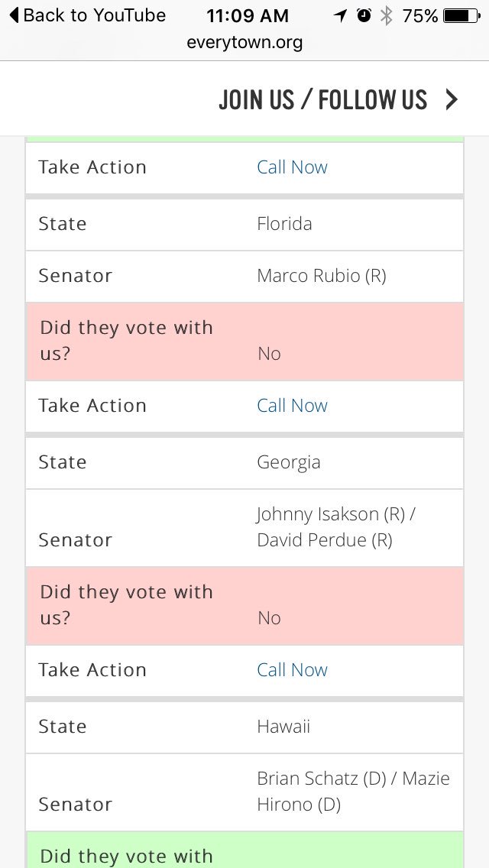Tap the 11:09 AM clock in status bar
Viewport: 489px width, 868px height.
point(248,16)
